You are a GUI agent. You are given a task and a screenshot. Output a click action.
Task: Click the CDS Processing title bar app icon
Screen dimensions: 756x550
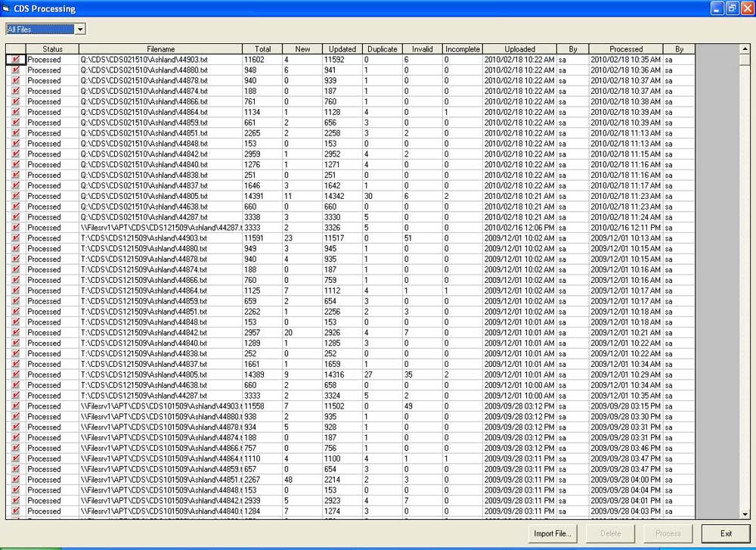tap(7, 8)
